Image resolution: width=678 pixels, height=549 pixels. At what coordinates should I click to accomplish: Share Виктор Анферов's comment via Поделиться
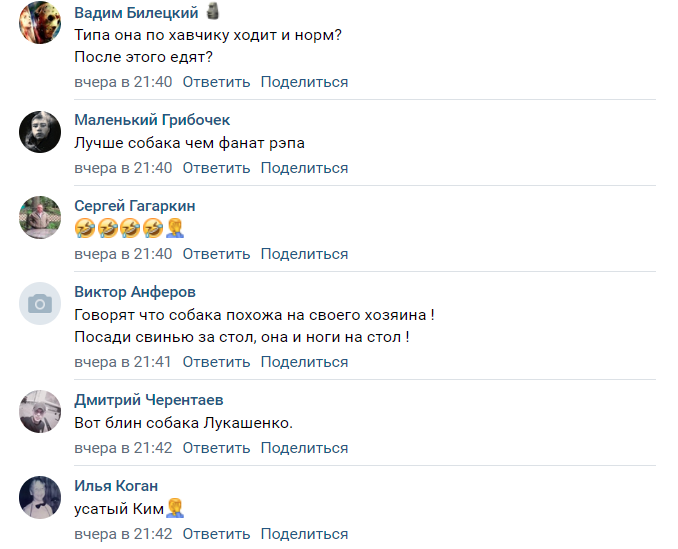pyautogui.click(x=304, y=362)
